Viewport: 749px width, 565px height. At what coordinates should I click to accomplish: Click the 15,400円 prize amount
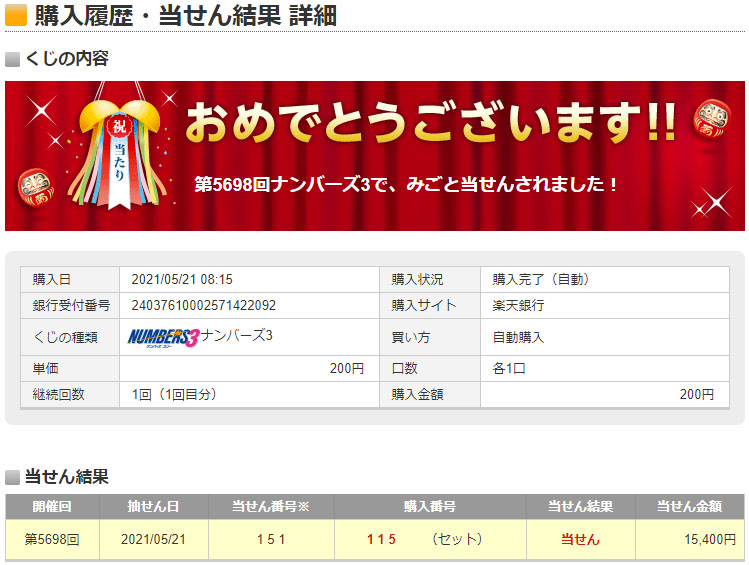click(x=710, y=540)
